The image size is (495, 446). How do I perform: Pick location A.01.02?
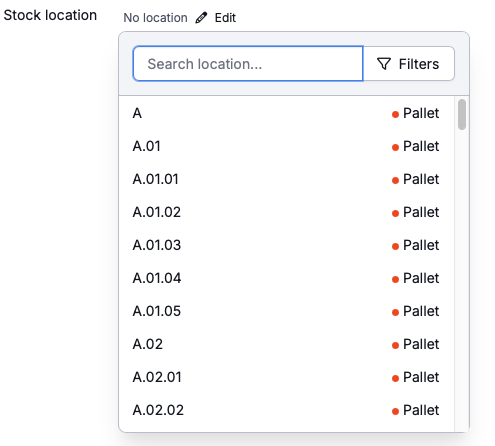pyautogui.click(x=287, y=212)
